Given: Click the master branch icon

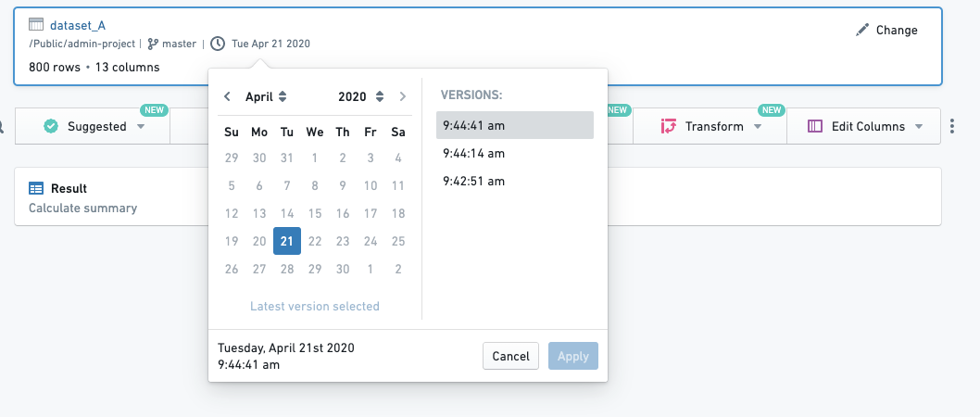Looking at the screenshot, I should 153,44.
